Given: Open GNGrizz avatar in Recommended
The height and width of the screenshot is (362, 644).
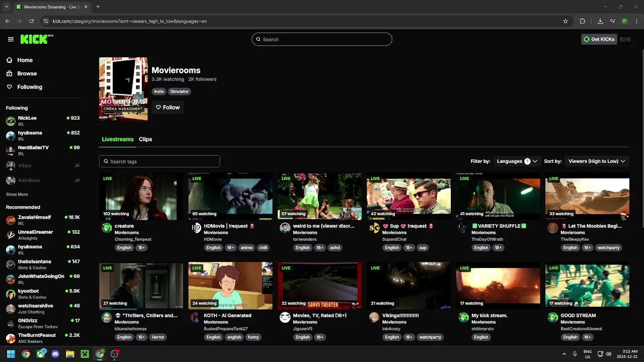Looking at the screenshot, I should 11,323.
